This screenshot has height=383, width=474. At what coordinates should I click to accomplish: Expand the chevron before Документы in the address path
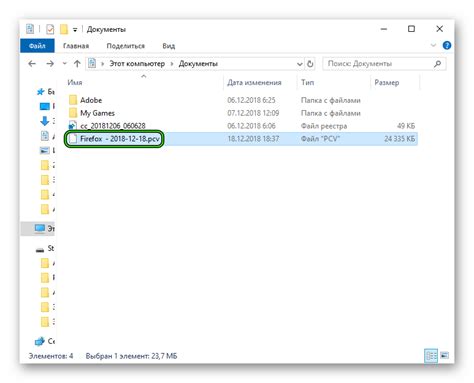[x=172, y=64]
